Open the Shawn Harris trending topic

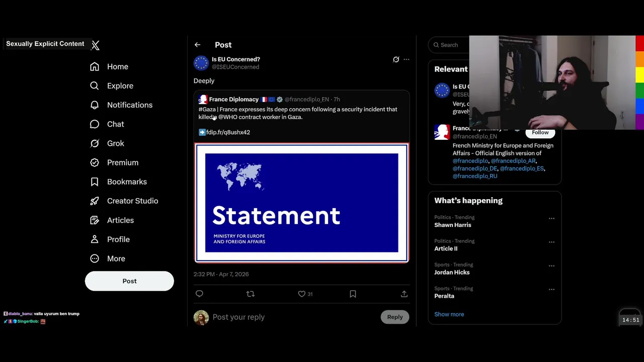point(453,225)
